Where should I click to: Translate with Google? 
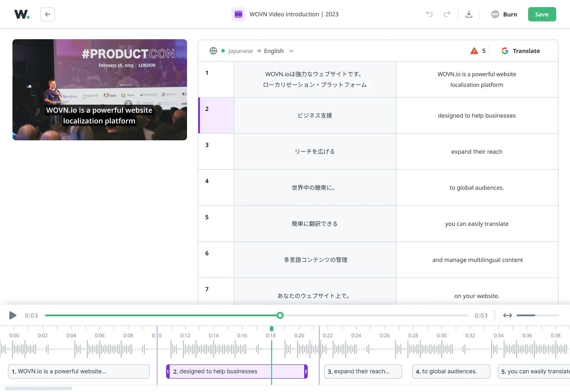pyautogui.click(x=521, y=51)
